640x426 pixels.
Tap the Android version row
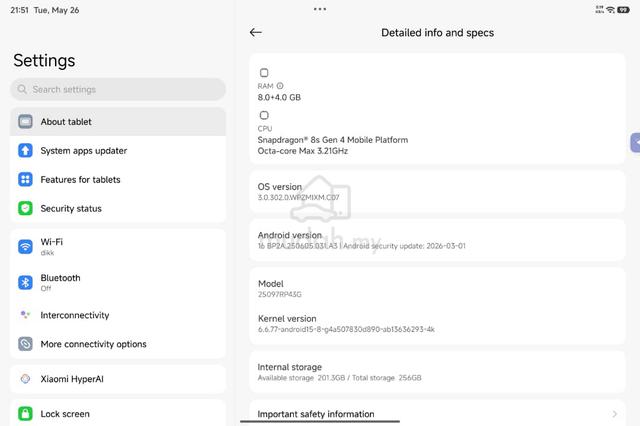(437, 240)
